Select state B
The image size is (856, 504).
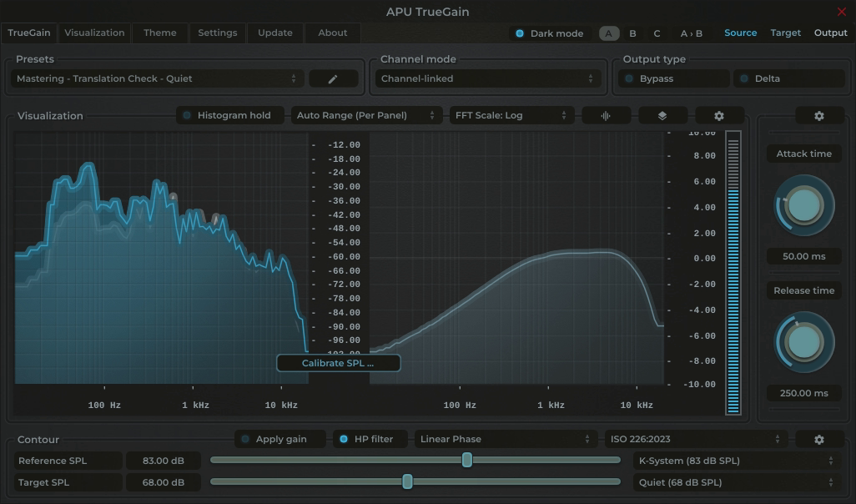point(632,33)
